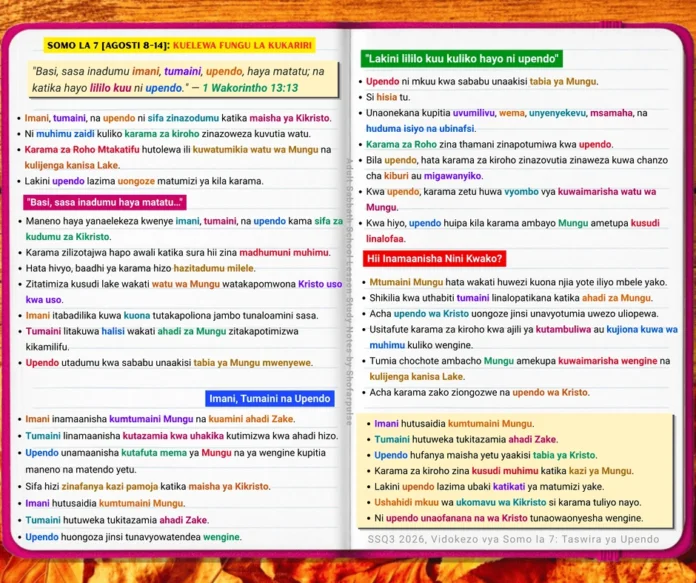Screen dimensions: 696x583
Task: Click "Acha karama zako ziongozwe na upendo wa Kristo"
Action: pos(479,393)
